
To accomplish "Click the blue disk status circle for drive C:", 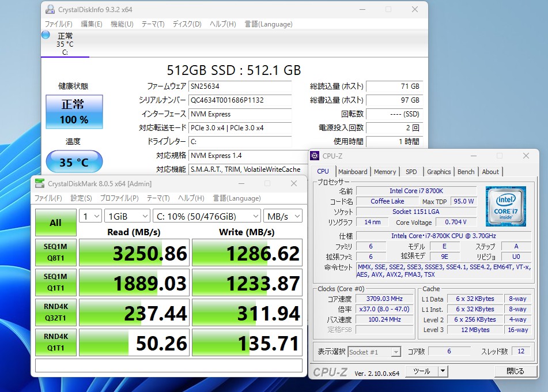I will 46,35.
